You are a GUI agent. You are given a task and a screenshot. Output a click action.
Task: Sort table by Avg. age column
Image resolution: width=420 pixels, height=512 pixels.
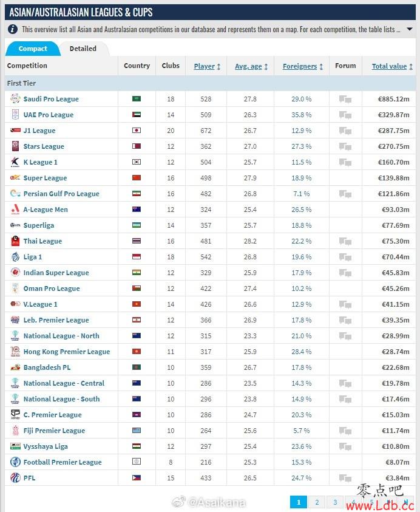(251, 66)
